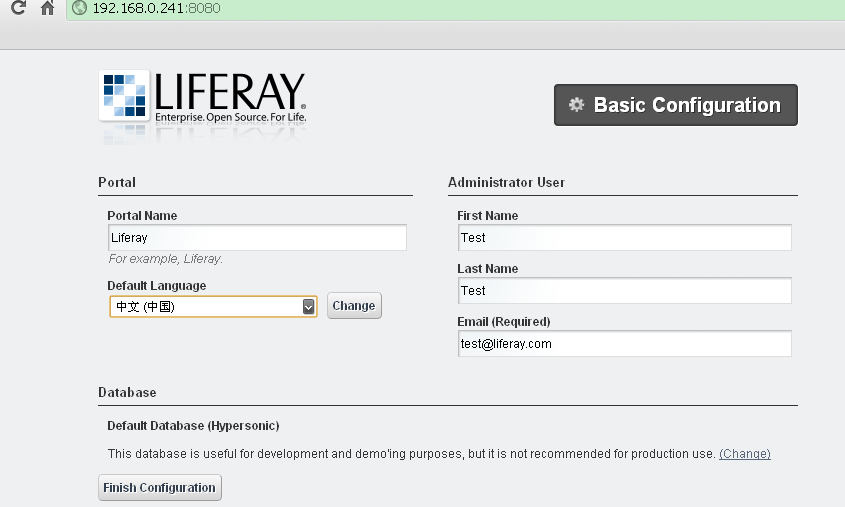Click the Email (Required) input field

[x=625, y=344]
